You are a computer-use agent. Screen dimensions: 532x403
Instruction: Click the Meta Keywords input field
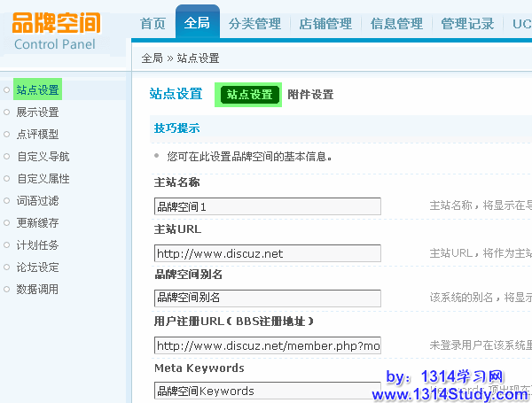(267, 391)
